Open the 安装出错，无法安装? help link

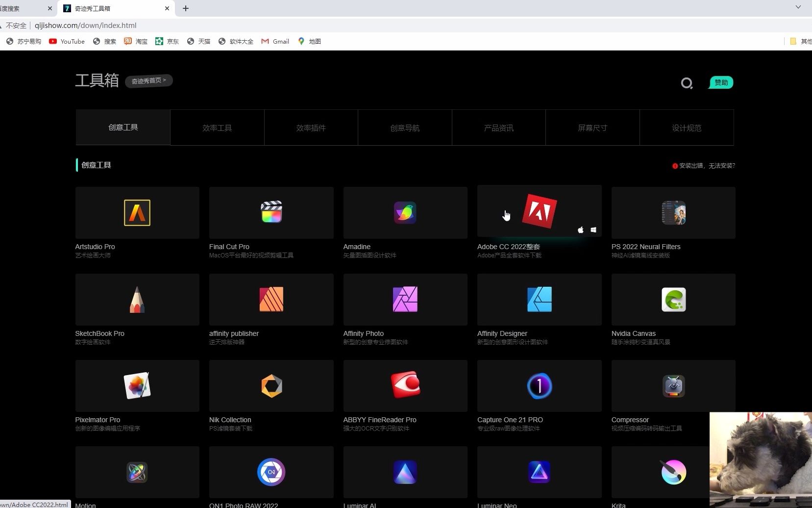point(703,166)
